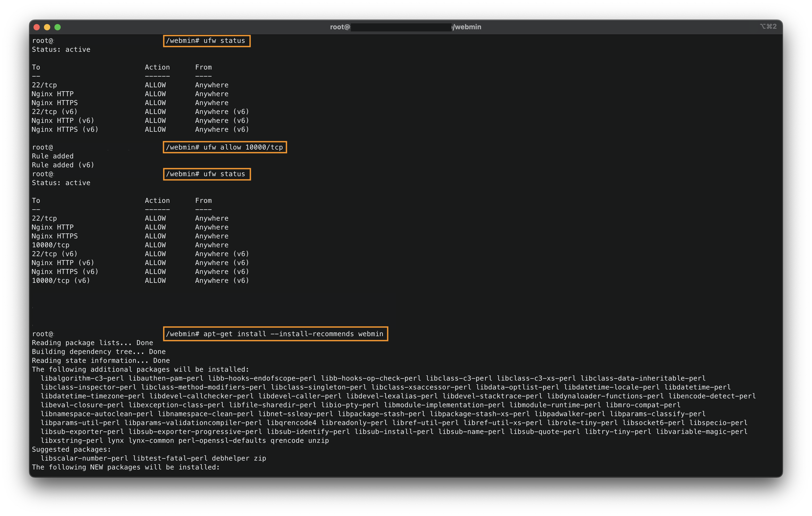
Task: Click package name 'libclass-data-inheritable-perl'
Action: point(643,378)
